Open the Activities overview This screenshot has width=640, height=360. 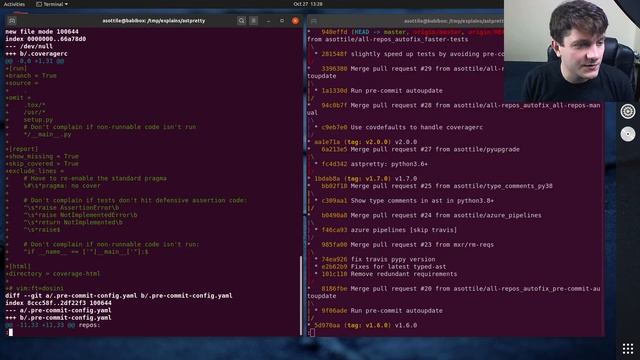point(14,4)
